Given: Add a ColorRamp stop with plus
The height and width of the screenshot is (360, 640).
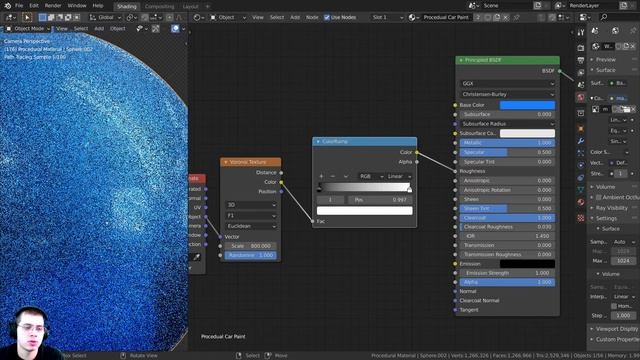Looking at the screenshot, I should tap(321, 176).
